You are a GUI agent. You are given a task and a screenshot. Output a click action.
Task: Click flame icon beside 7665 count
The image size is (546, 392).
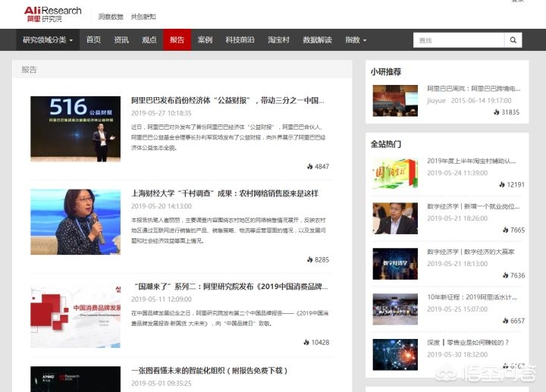pos(506,230)
